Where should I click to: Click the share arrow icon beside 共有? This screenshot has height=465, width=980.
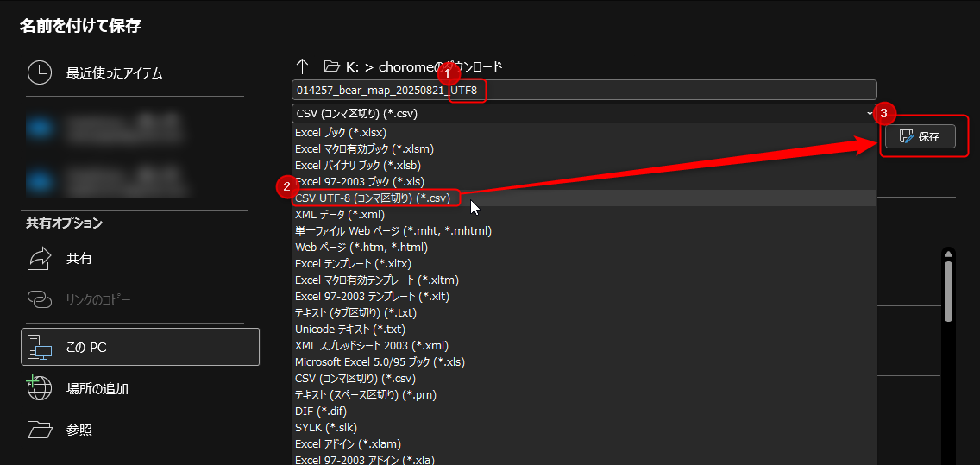(40, 258)
